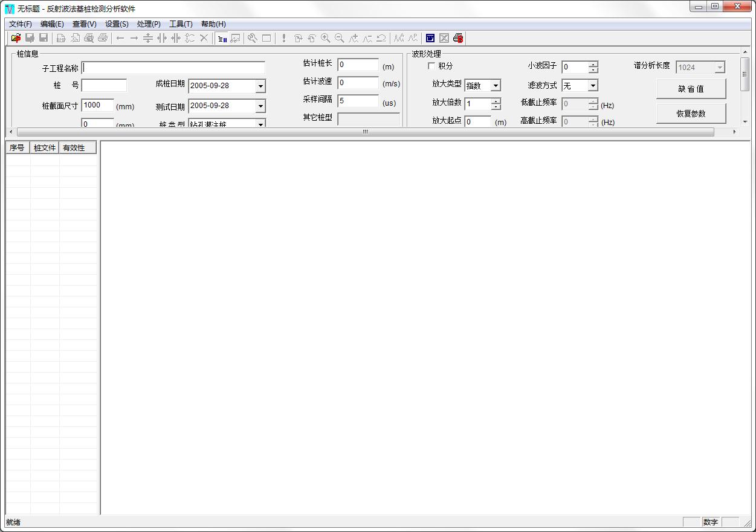Open the 成桩日期 date dropdown
The width and height of the screenshot is (756, 532).
click(260, 86)
